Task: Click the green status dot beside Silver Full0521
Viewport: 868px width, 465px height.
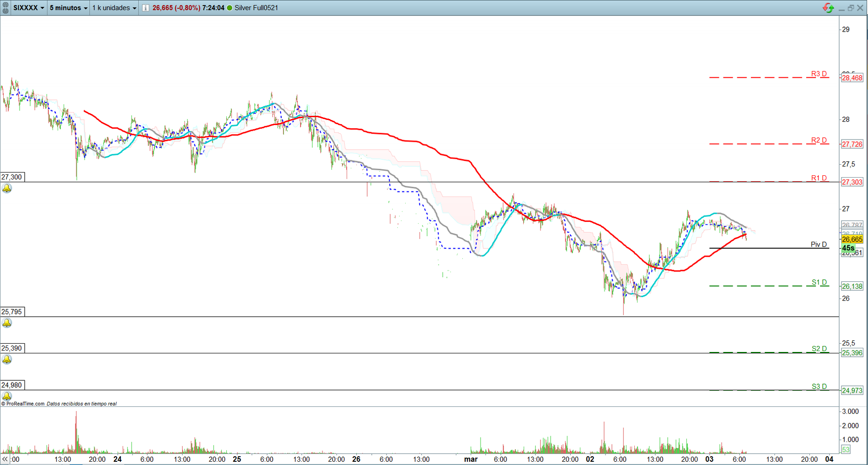Action: 230,8
